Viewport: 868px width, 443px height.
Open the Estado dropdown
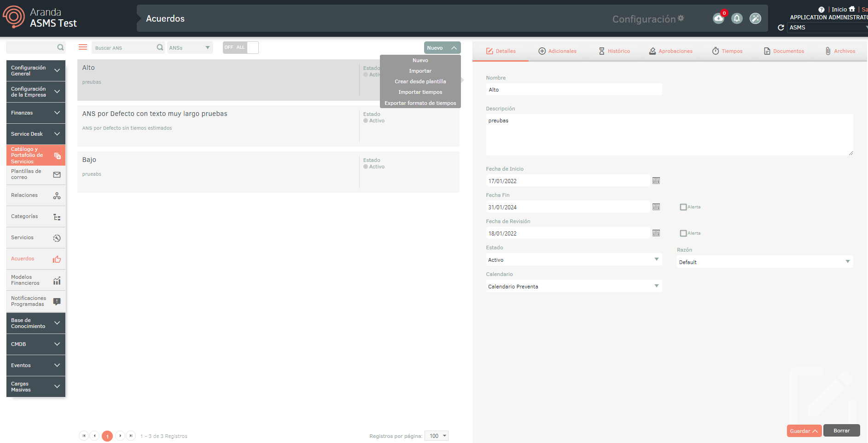[x=573, y=260]
